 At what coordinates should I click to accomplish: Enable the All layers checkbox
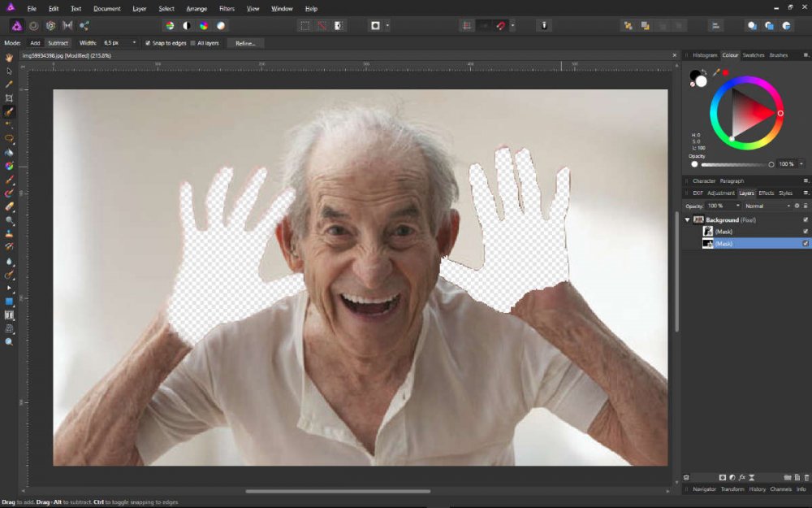[192, 43]
